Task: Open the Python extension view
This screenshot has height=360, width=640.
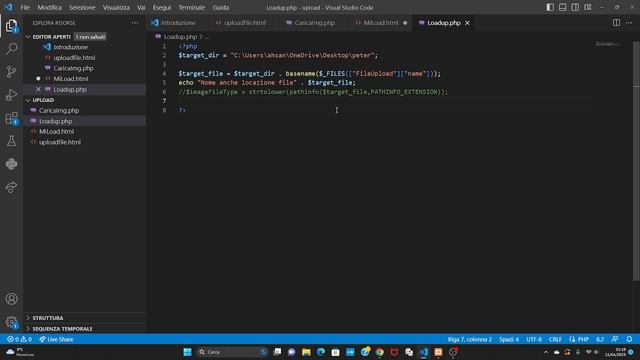Action: tap(11, 164)
